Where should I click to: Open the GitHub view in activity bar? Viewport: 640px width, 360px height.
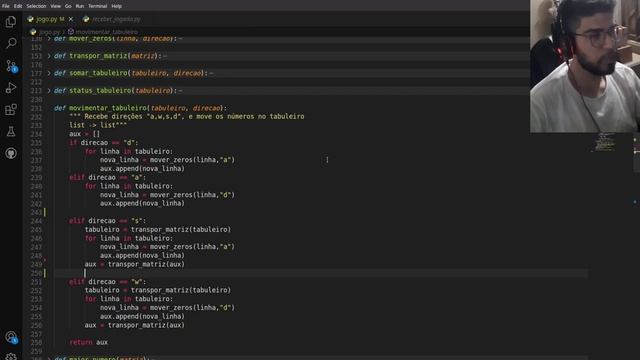(11, 153)
